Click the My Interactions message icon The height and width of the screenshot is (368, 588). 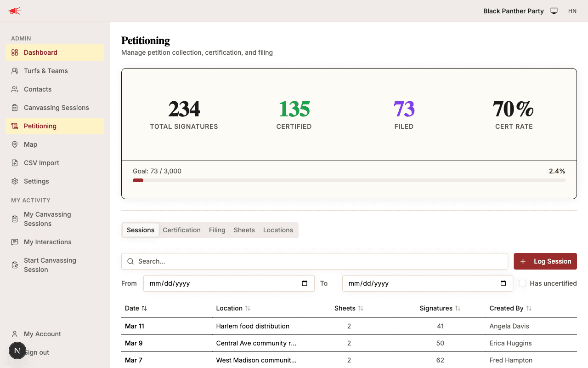[15, 242]
